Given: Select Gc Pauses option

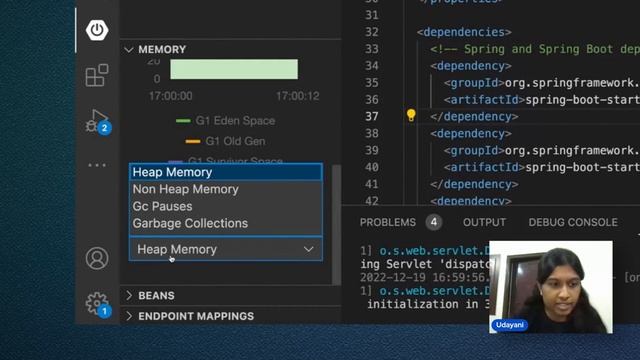Looking at the screenshot, I should (226, 207).
